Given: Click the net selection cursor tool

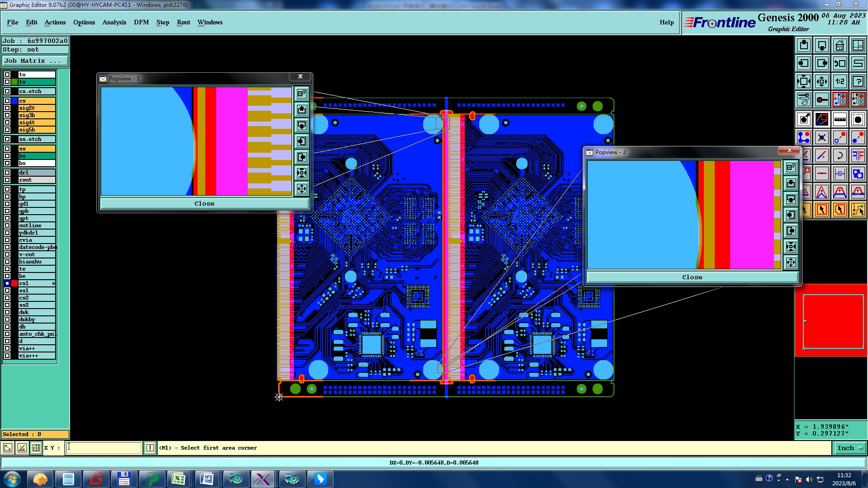Looking at the screenshot, I should coord(858,210).
